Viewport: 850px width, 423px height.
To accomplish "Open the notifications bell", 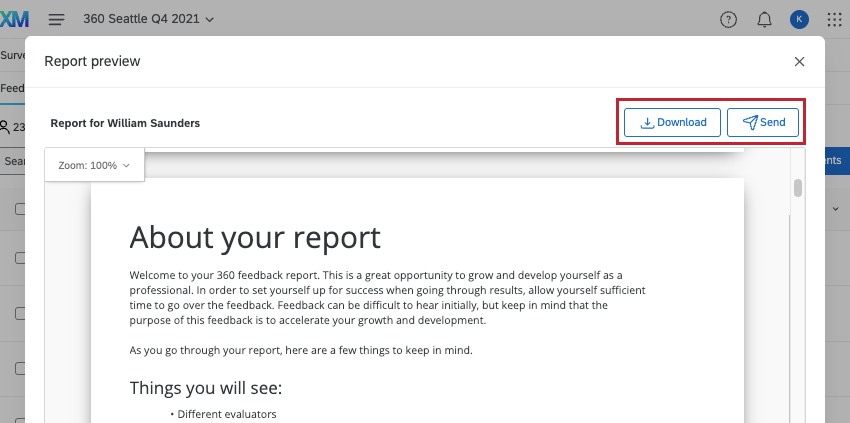I will 764,20.
